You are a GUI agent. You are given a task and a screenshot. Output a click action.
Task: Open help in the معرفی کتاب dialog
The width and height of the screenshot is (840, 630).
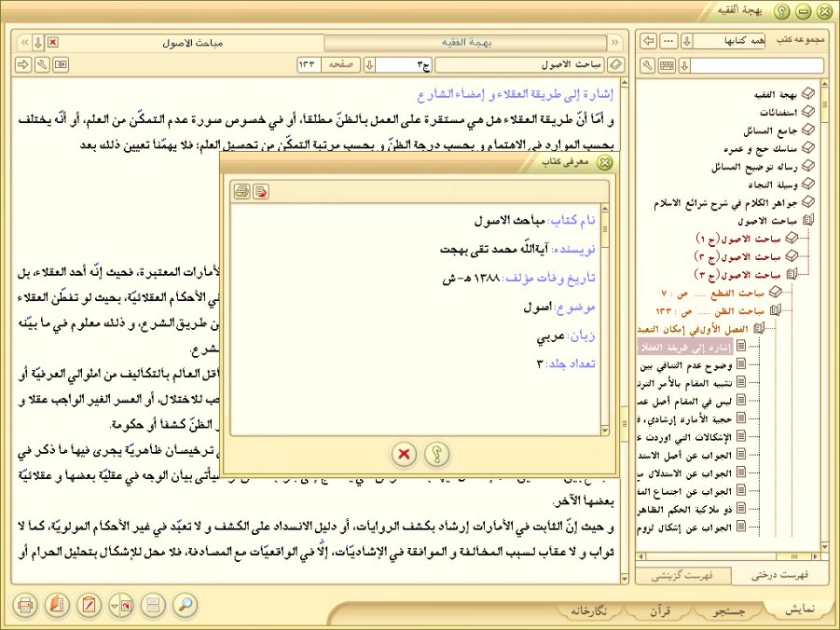click(x=436, y=454)
